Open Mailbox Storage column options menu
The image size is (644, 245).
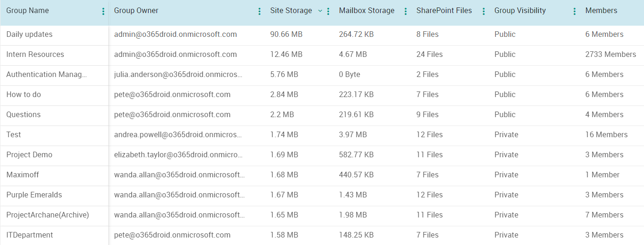click(x=405, y=12)
